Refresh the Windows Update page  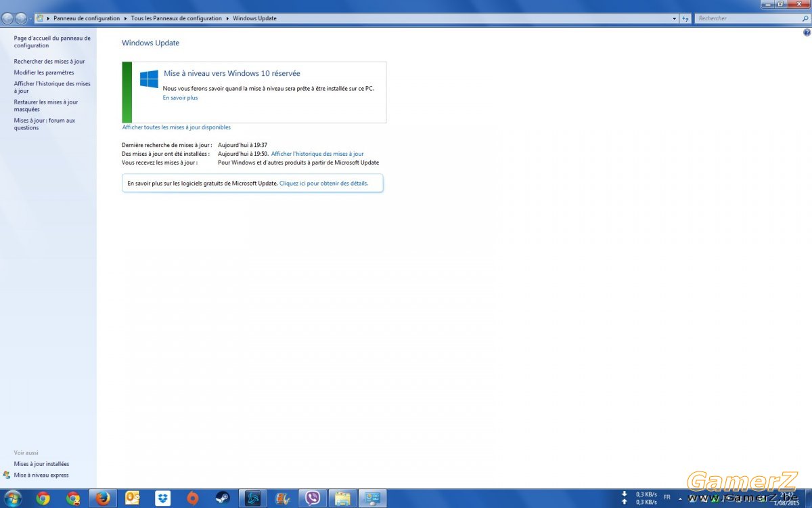[x=685, y=18]
